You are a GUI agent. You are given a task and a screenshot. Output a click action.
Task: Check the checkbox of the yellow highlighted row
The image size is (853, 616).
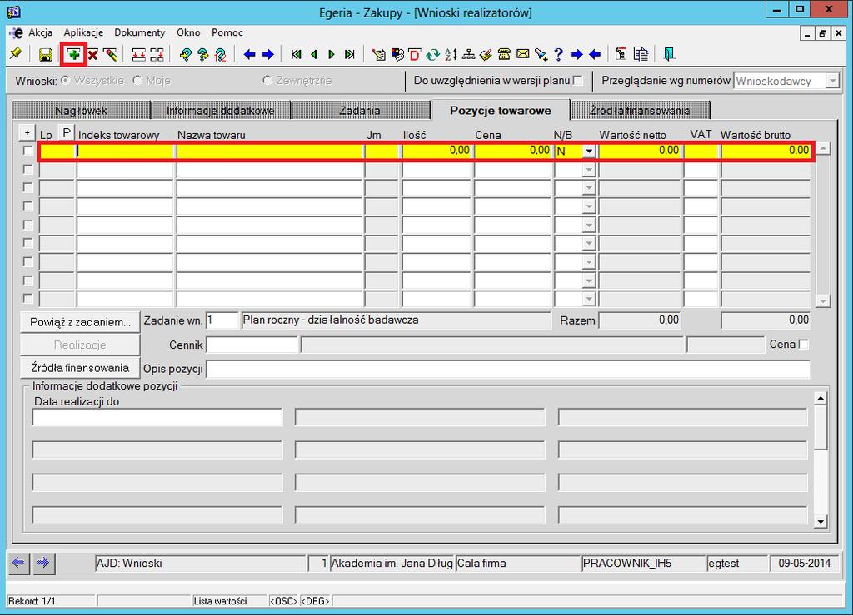pos(28,151)
